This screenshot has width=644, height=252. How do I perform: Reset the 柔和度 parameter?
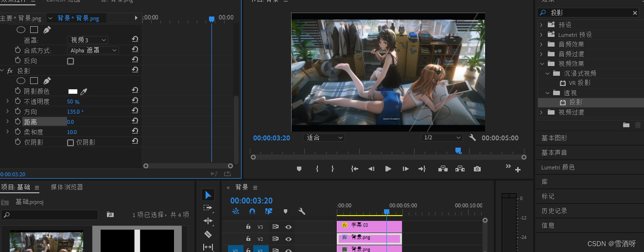pyautogui.click(x=135, y=132)
